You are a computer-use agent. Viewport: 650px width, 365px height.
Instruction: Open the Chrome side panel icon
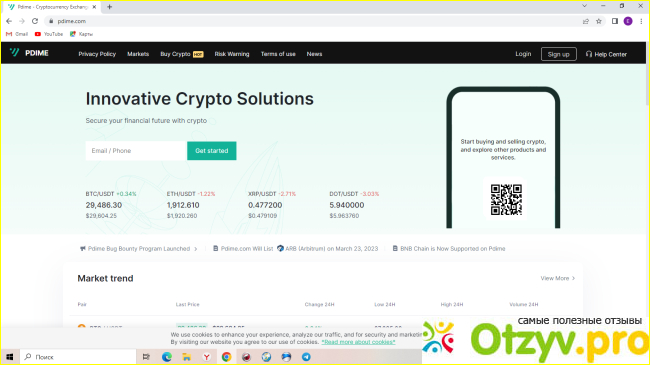pyautogui.click(x=615, y=21)
